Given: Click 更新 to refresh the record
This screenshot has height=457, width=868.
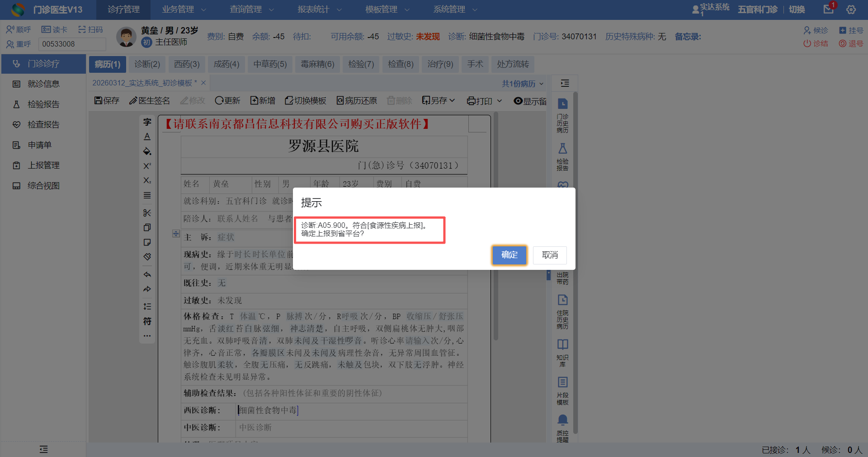Looking at the screenshot, I should 228,100.
